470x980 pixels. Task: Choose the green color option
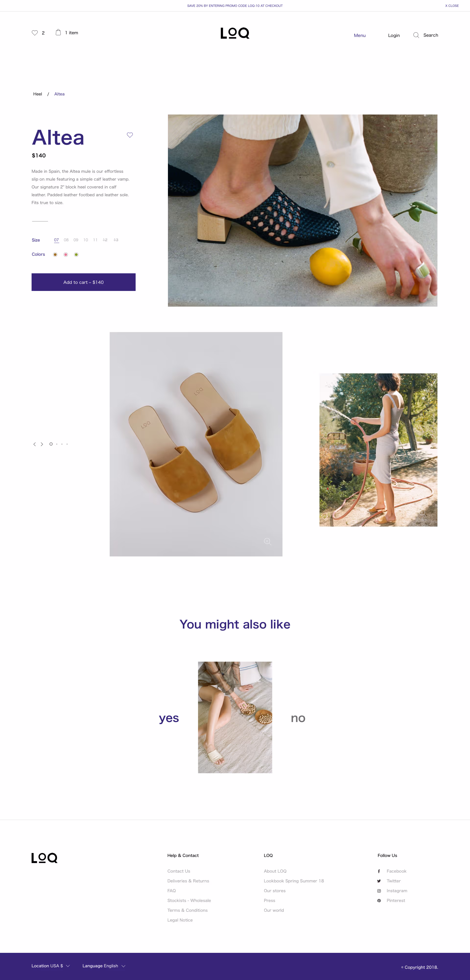[76, 254]
